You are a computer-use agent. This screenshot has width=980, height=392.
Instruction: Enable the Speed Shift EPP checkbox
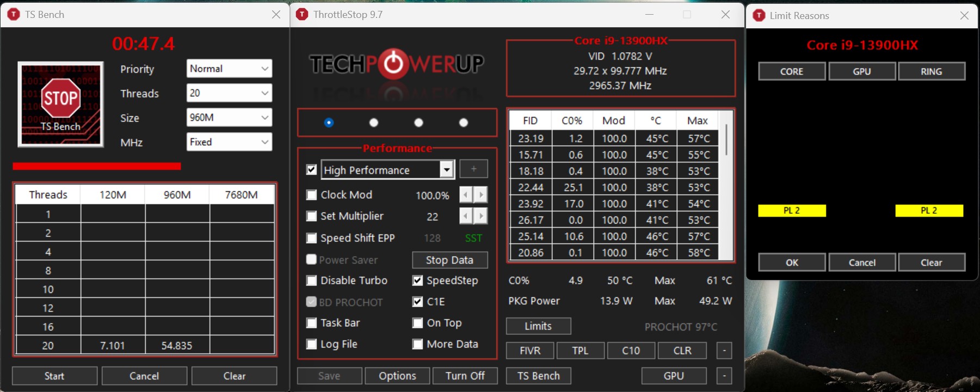312,238
